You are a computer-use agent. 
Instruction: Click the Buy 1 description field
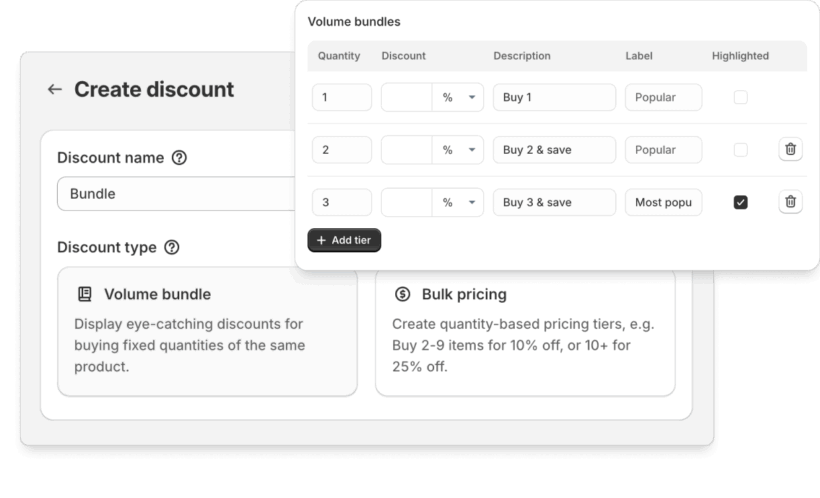(554, 98)
